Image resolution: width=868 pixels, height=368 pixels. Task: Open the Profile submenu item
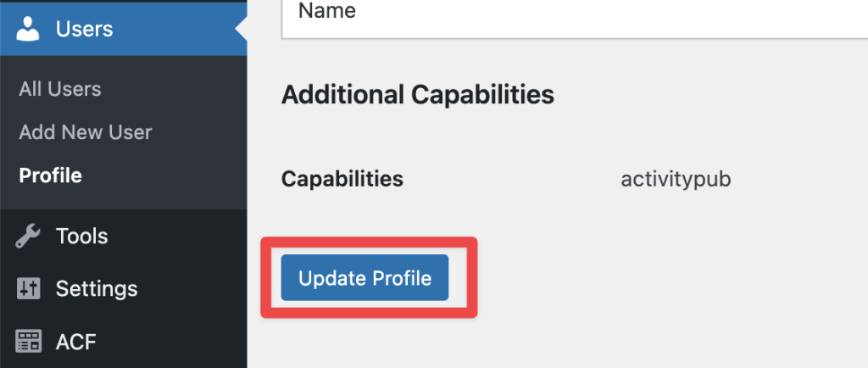50,176
